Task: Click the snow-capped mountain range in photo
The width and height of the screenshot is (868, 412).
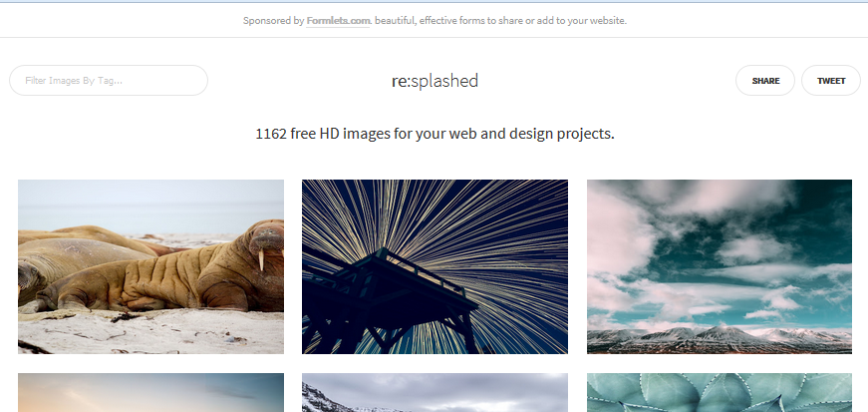Action: [x=718, y=334]
